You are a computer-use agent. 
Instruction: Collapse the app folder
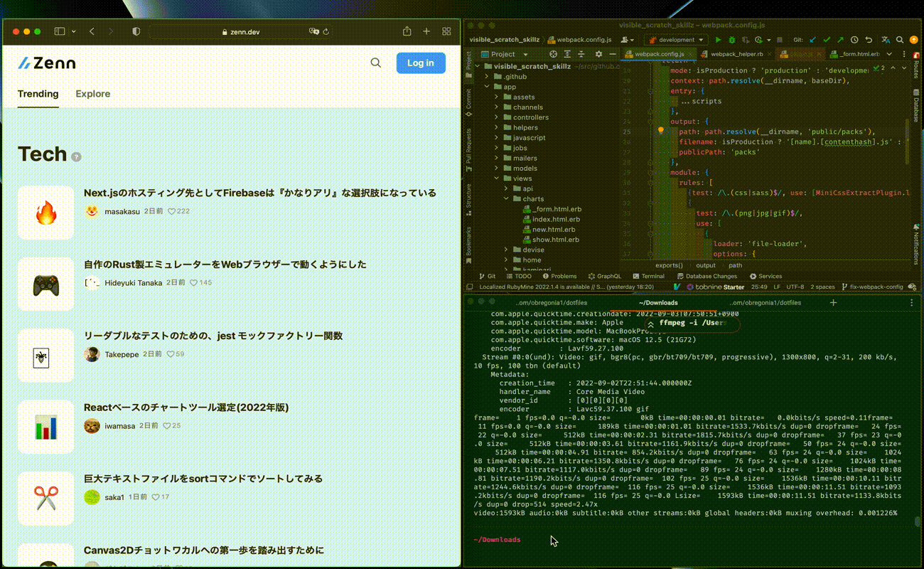tap(488, 87)
